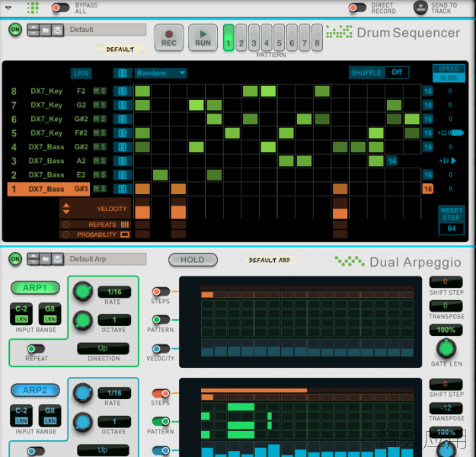Open the global pattern edit grid icon
This screenshot has width=476, height=457.
(123, 73)
